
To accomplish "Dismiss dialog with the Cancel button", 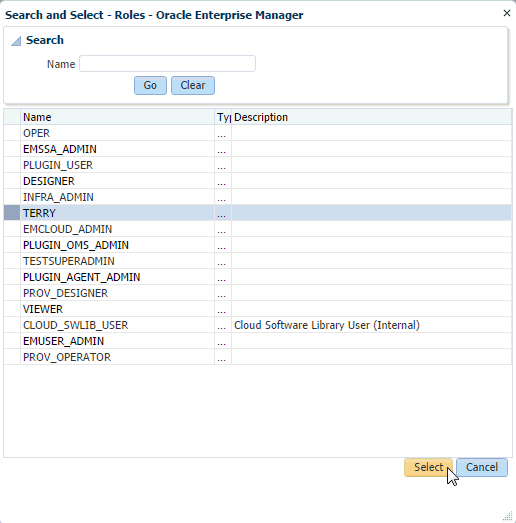I will tap(482, 467).
